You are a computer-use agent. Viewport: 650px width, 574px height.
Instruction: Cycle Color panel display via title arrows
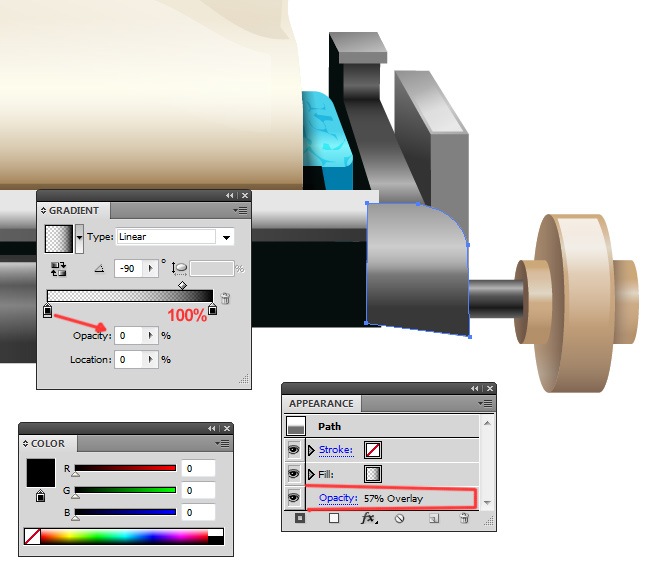coord(25,443)
